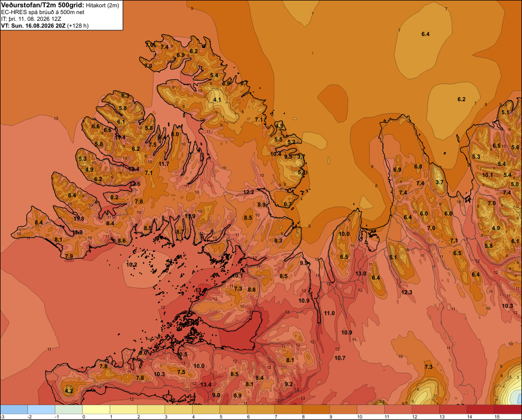Screen dimensions: 522x420
Task: Select the 5.6 value in the northeast
Action: 515,147
